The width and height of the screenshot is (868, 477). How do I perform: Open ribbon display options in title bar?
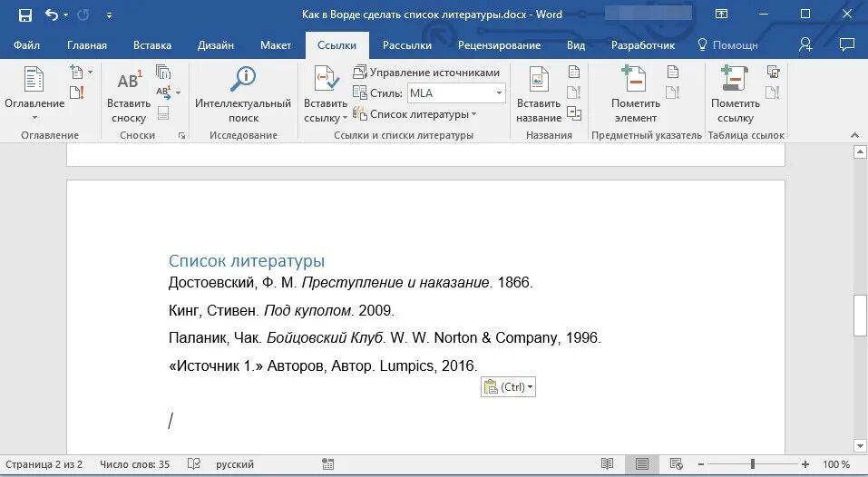[x=721, y=15]
